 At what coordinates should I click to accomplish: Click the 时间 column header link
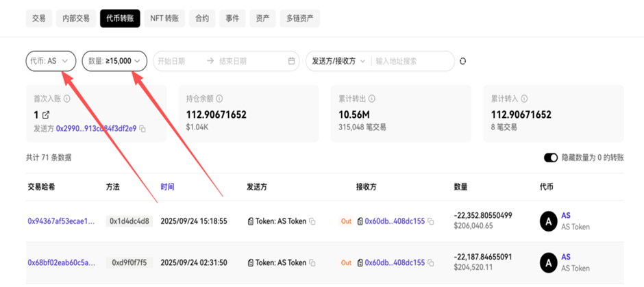tap(167, 186)
